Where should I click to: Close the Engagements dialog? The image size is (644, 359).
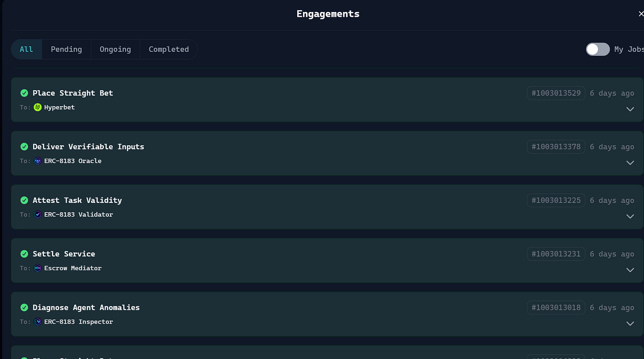640,14
